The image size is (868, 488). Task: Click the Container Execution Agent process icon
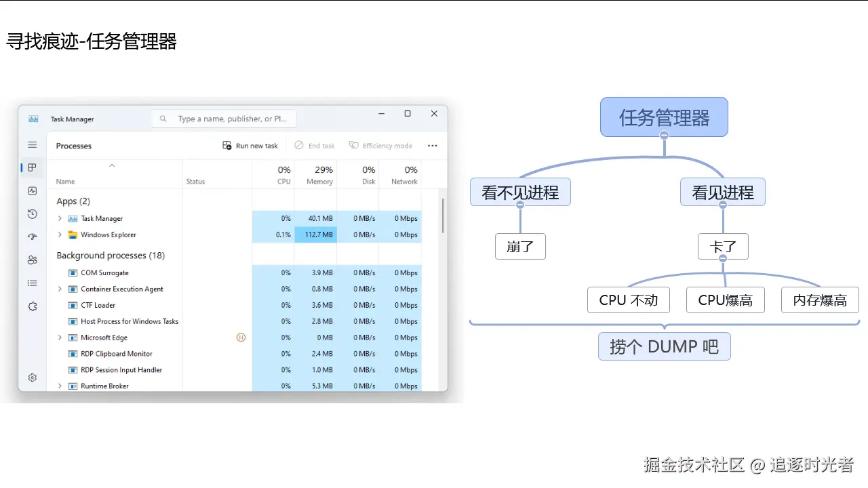click(x=73, y=289)
